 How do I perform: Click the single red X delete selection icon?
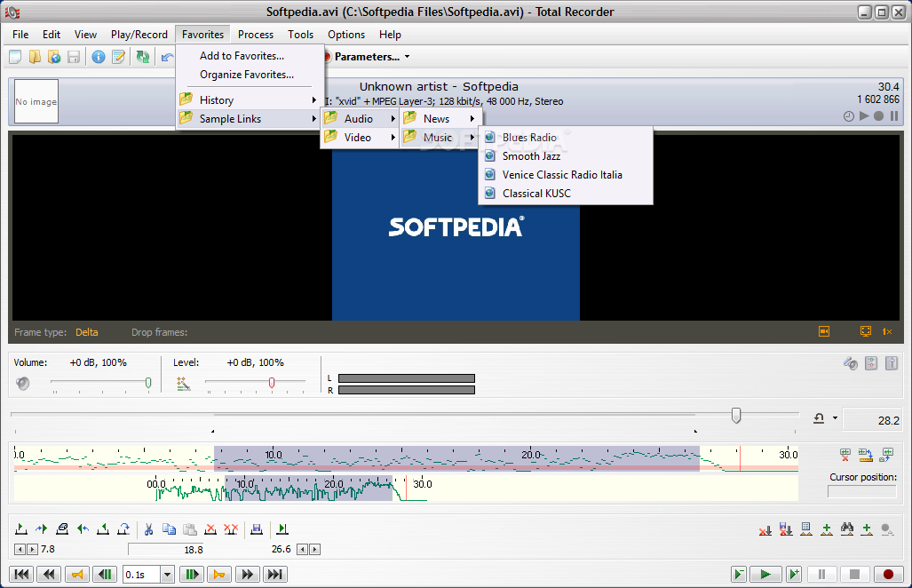[x=210, y=529]
